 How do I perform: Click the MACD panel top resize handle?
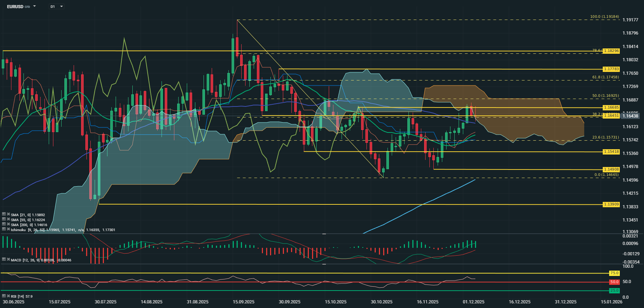coord(324,234)
